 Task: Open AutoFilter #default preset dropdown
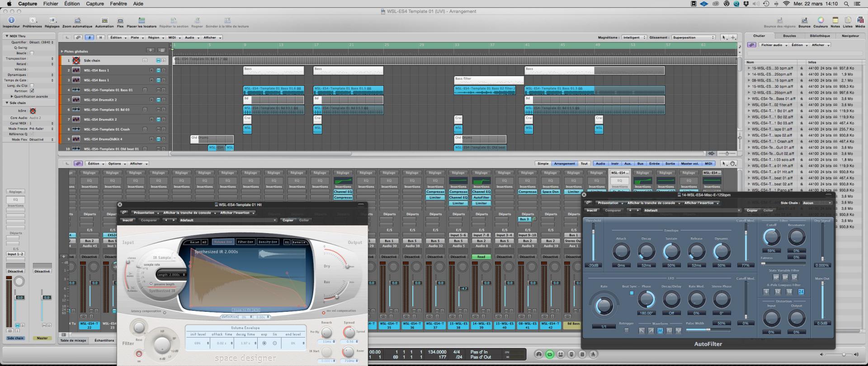point(692,210)
